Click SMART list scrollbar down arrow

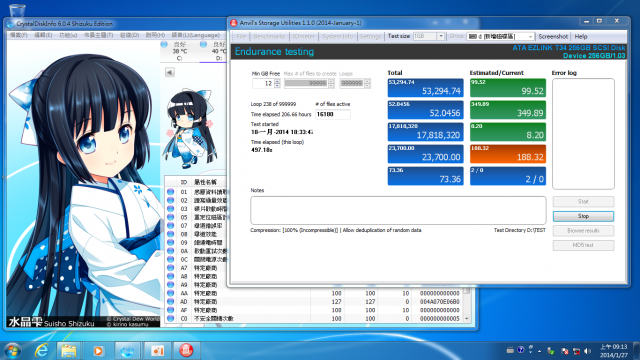point(467,319)
